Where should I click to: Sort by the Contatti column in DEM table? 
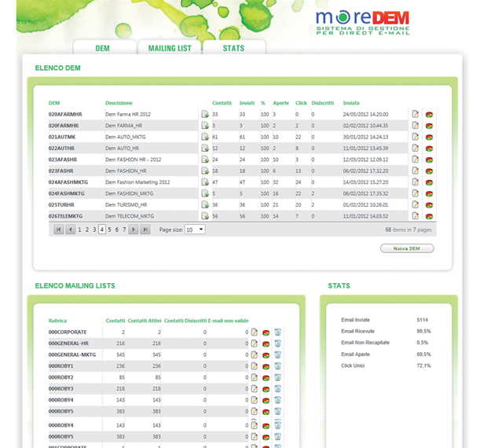pyautogui.click(x=222, y=103)
